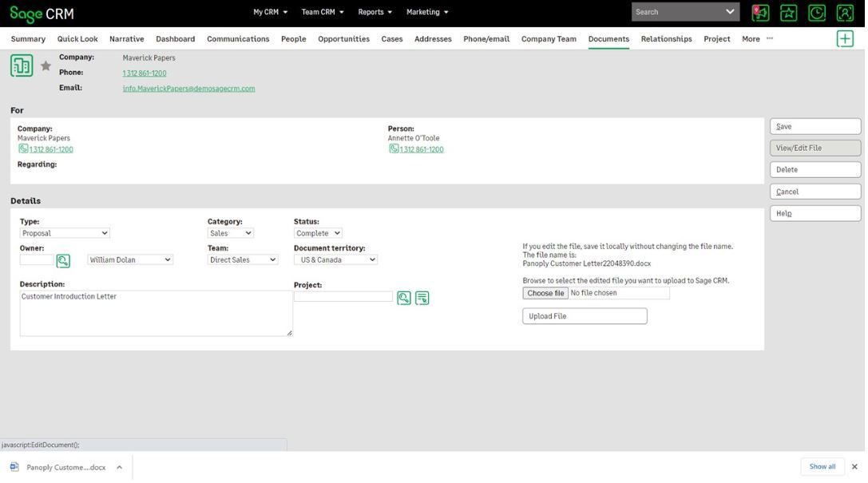Switch to the Phone/email tab
868x483 pixels.
point(486,39)
